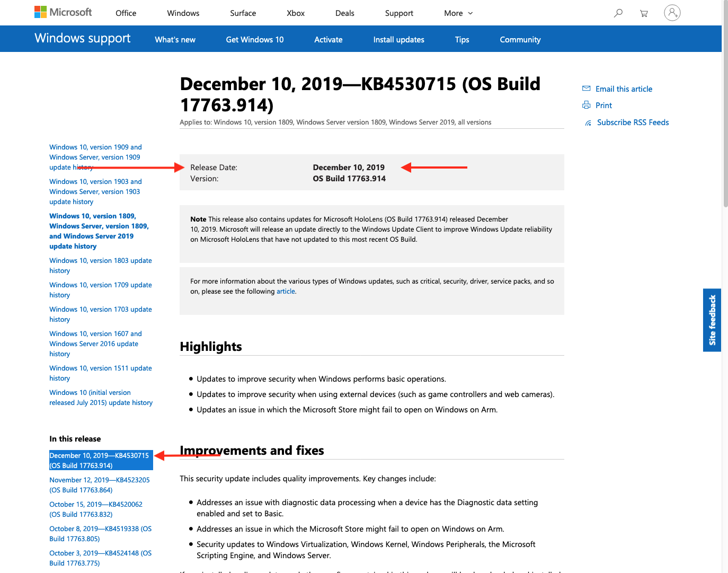The height and width of the screenshot is (573, 728).
Task: Open version 1809 update history link
Action: [99, 231]
